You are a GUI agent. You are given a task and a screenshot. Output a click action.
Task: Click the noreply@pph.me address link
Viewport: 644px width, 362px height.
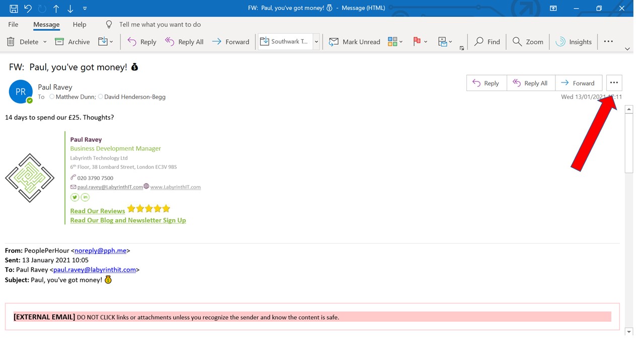[x=101, y=250]
